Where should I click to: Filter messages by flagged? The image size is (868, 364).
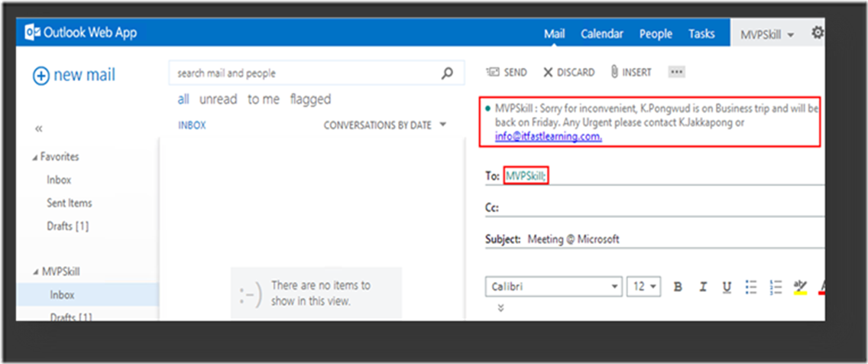(x=310, y=99)
